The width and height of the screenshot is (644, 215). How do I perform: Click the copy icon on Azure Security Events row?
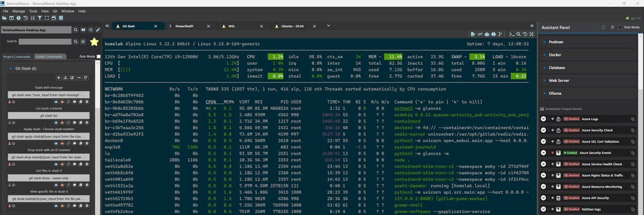633,153
